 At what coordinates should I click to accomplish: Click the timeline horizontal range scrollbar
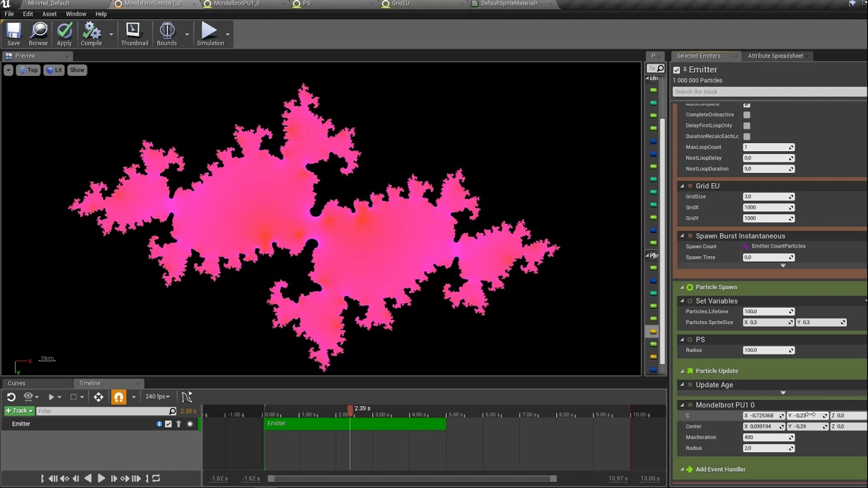(413, 479)
